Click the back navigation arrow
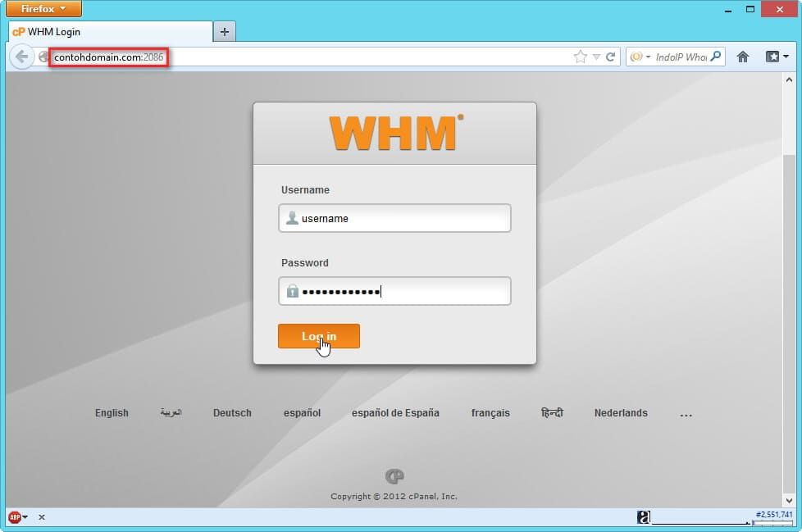Image resolution: width=802 pixels, height=532 pixels. point(22,57)
